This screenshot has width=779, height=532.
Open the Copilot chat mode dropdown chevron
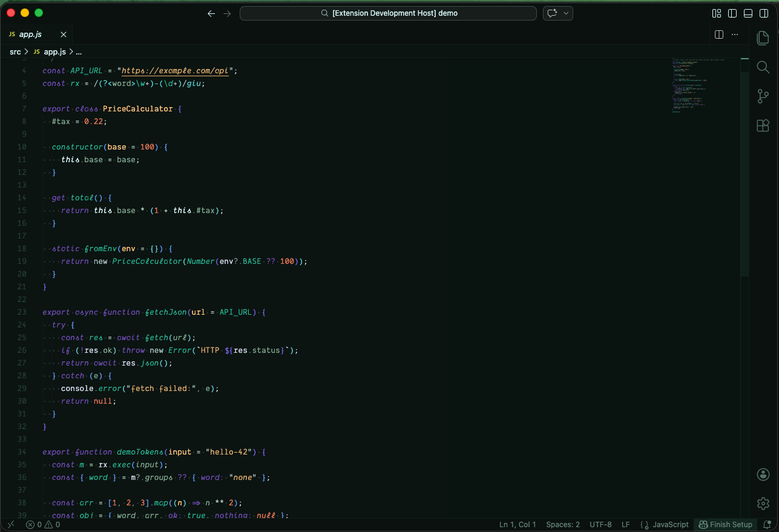coord(567,13)
